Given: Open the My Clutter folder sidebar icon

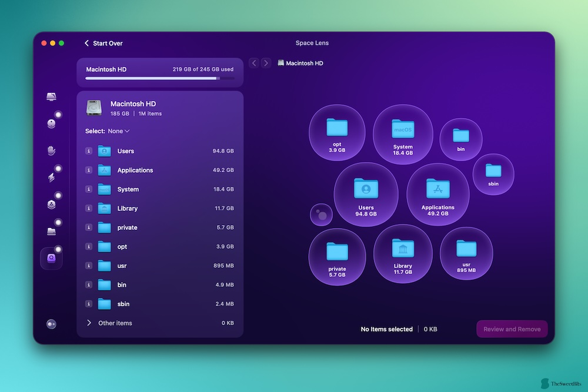Looking at the screenshot, I should coord(52,231).
